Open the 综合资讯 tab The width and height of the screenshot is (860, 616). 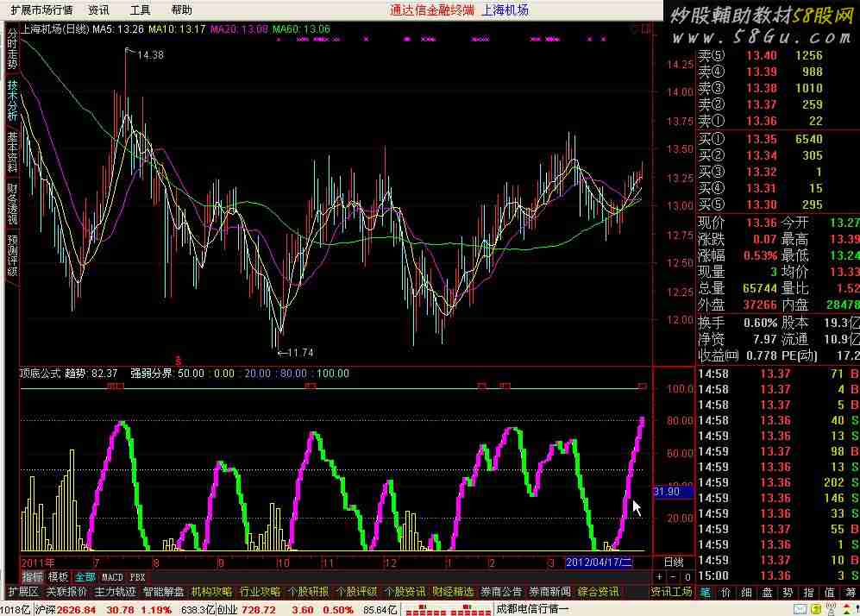598,592
